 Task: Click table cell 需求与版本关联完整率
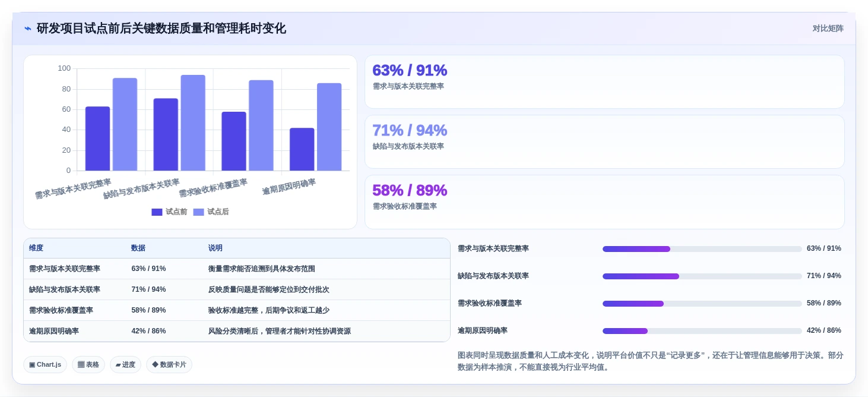pos(65,269)
